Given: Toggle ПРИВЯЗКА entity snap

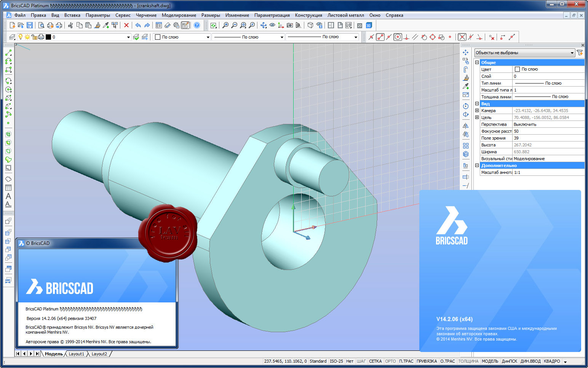Looking at the screenshot, I should pos(427,361).
